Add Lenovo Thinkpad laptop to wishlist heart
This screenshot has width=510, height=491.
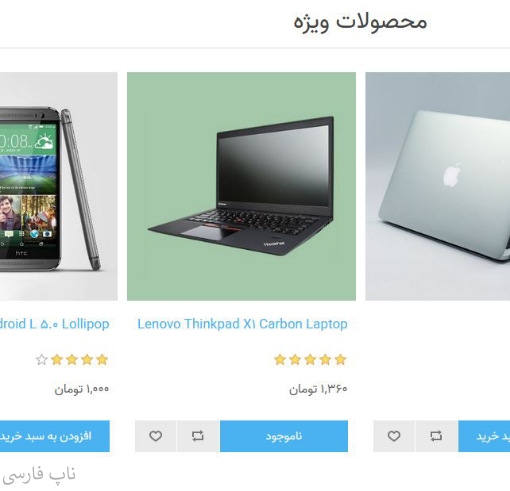[155, 436]
